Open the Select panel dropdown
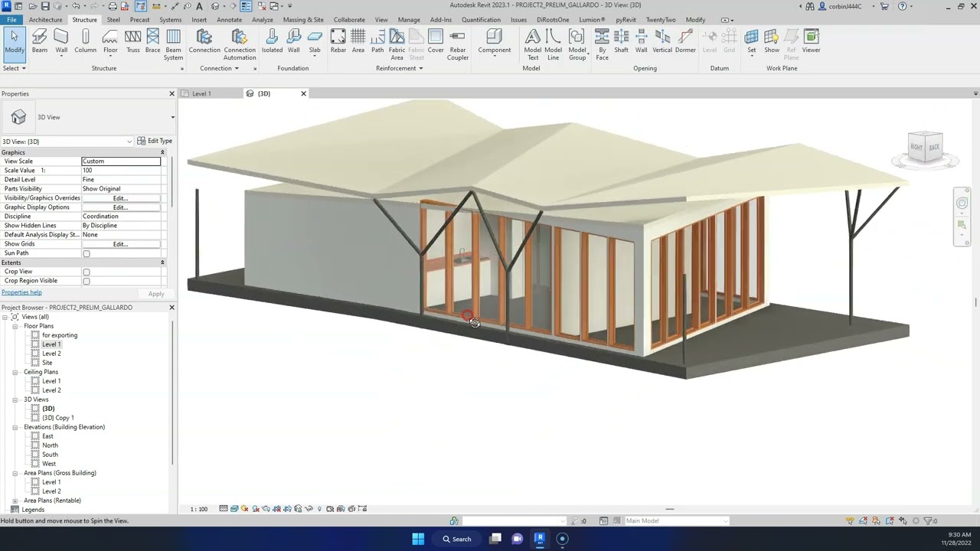 pyautogui.click(x=14, y=68)
